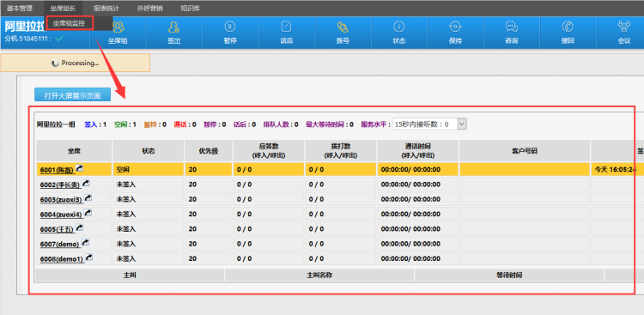Click the 坐席 column header
The image size is (644, 315).
point(75,151)
